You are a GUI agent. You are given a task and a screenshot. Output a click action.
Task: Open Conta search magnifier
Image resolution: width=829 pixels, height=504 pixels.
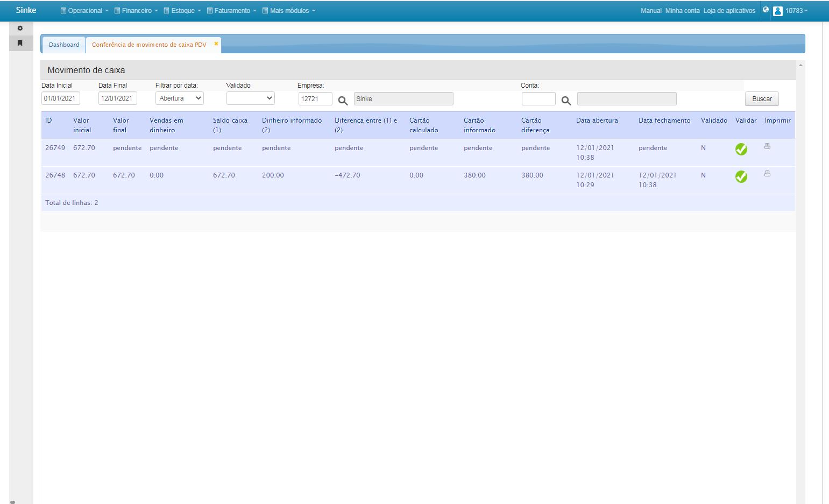pos(566,101)
